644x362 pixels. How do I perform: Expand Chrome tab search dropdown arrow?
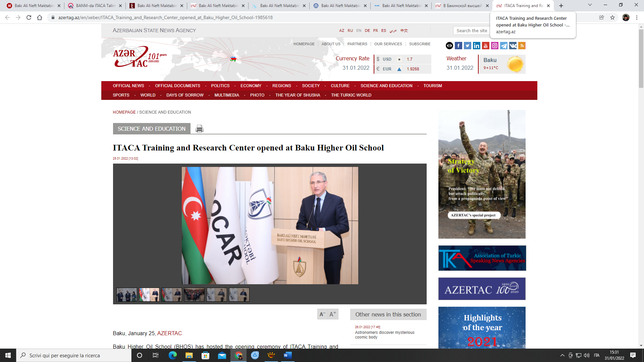point(590,5)
